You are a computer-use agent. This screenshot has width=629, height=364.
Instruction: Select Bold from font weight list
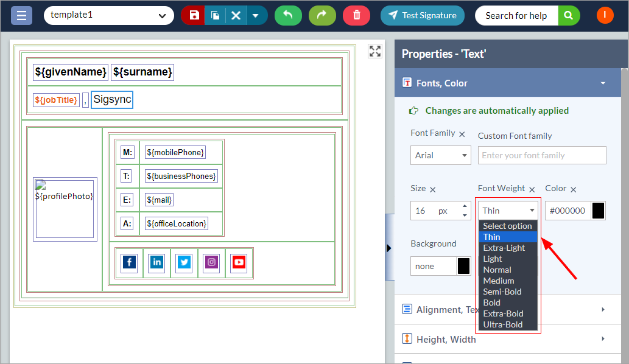point(492,303)
